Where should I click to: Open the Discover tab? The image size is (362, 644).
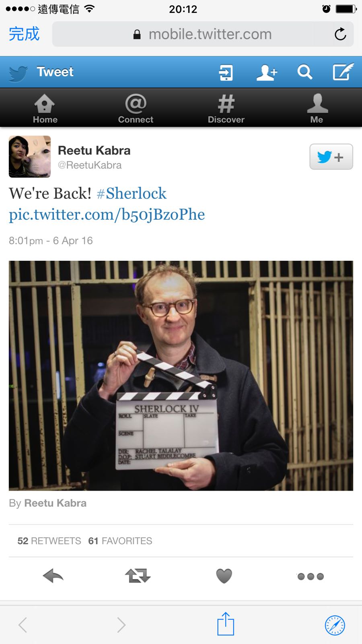pos(226,109)
